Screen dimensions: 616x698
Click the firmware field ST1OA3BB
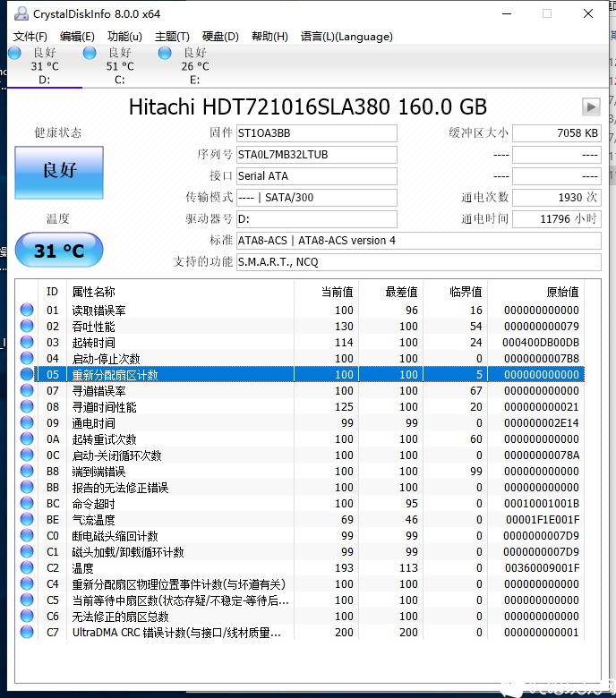tap(317, 133)
